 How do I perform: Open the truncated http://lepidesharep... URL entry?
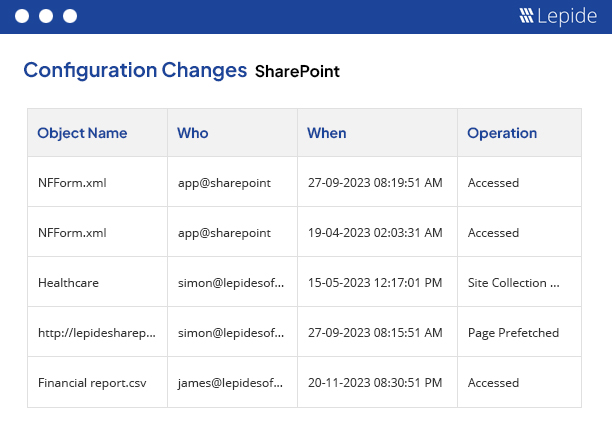click(96, 333)
